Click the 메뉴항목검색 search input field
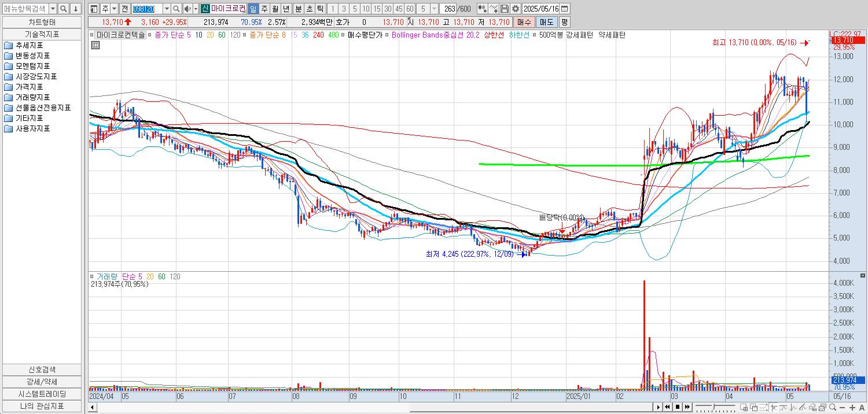Screen dimensions: 868x414 [x=25, y=9]
